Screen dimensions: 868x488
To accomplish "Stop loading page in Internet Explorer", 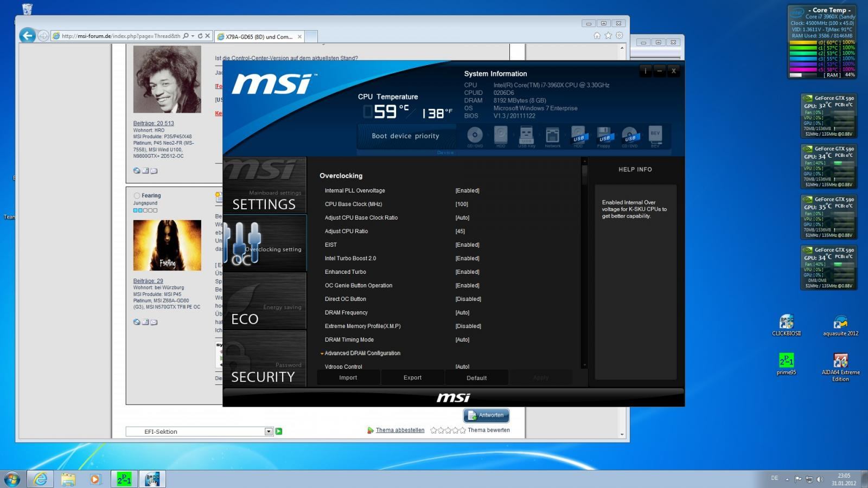I will click(207, 36).
